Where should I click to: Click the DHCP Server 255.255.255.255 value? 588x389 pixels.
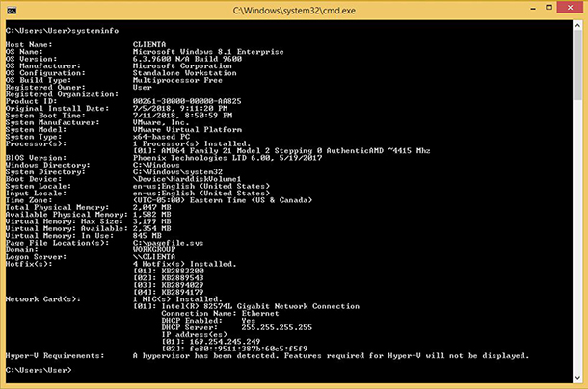click(277, 328)
